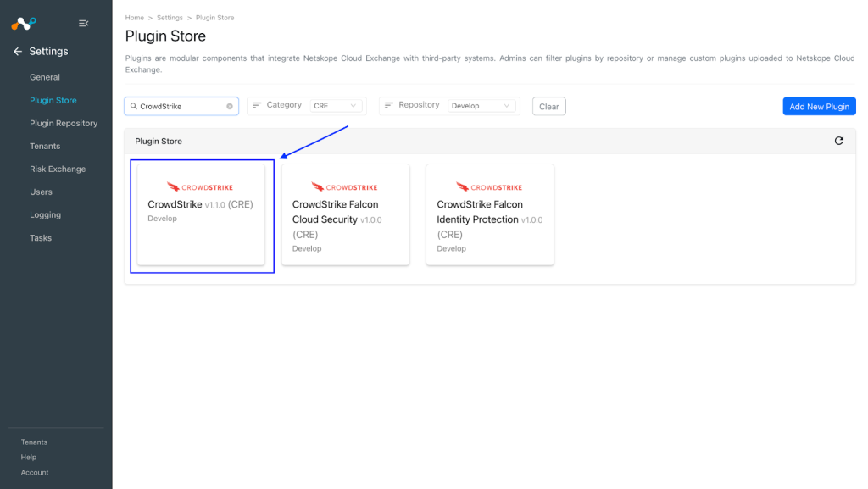868x489 pixels.
Task: Open Plugin Repository settings
Action: [64, 124]
